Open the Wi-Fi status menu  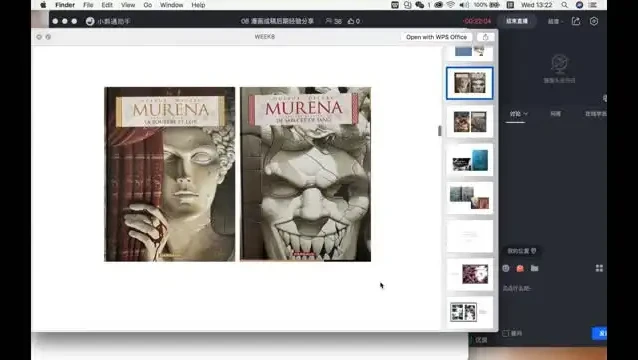[451, 5]
